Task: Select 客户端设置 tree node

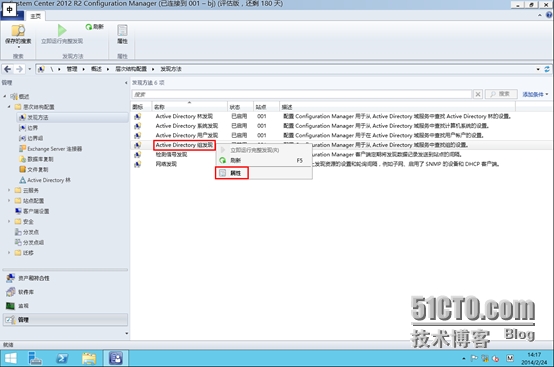Action: (32, 211)
